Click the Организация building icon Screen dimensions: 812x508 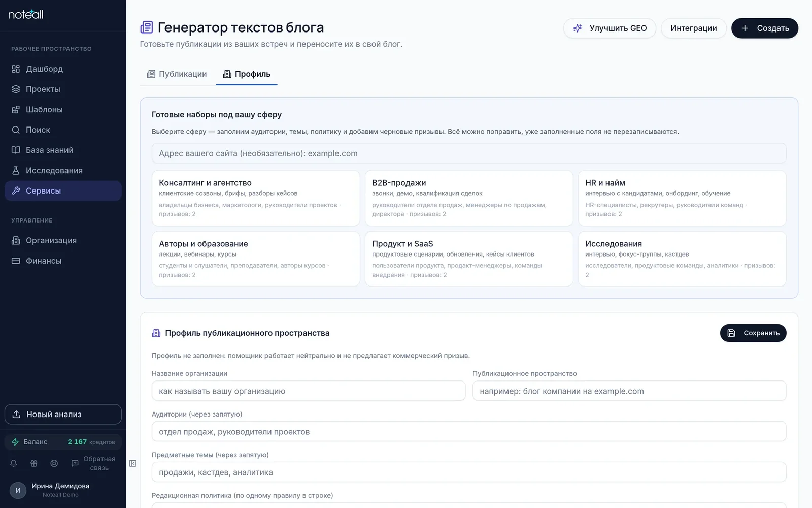tap(16, 240)
